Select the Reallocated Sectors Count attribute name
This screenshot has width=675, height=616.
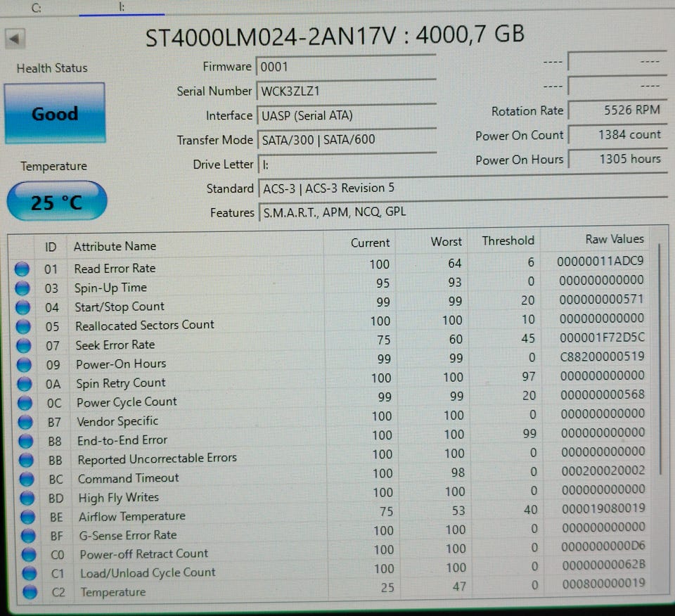pyautogui.click(x=145, y=325)
